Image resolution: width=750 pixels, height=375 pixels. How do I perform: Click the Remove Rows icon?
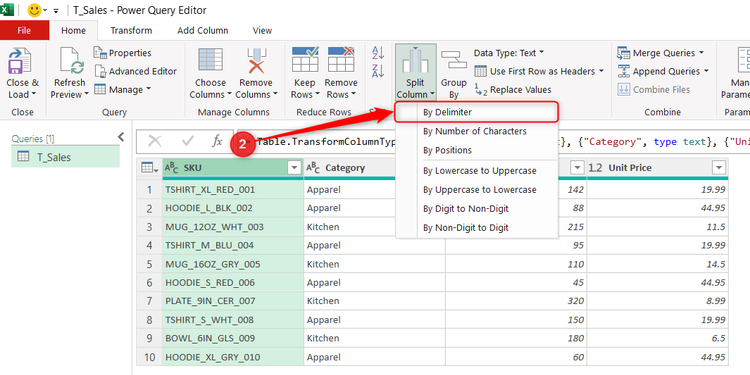click(341, 59)
